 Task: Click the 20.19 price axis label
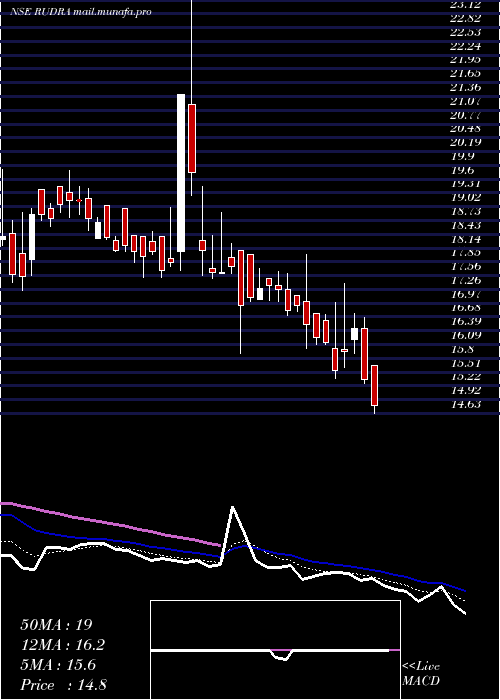tap(466, 142)
